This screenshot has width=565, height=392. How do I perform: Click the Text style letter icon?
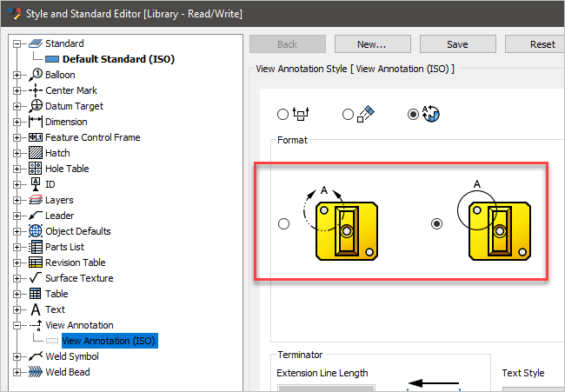tap(36, 309)
